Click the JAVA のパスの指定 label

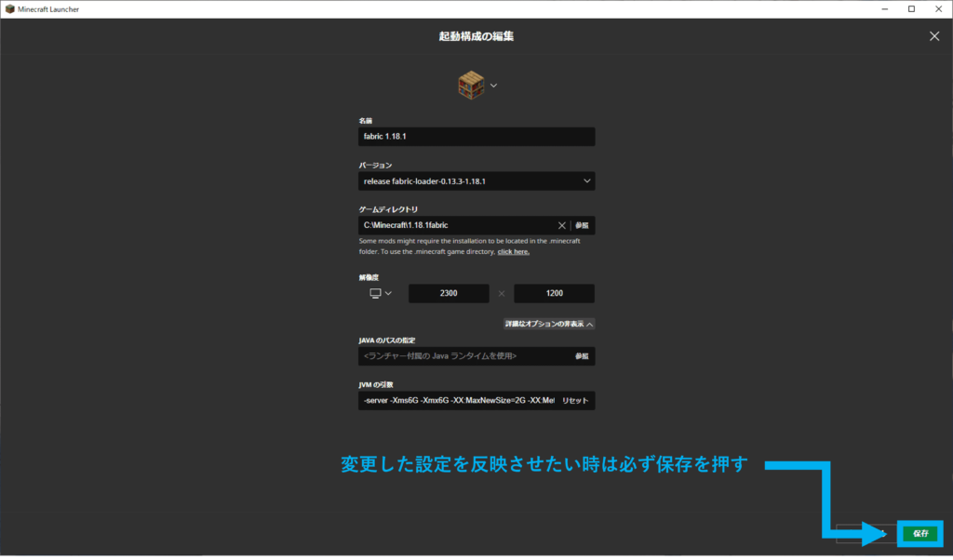[x=387, y=340]
